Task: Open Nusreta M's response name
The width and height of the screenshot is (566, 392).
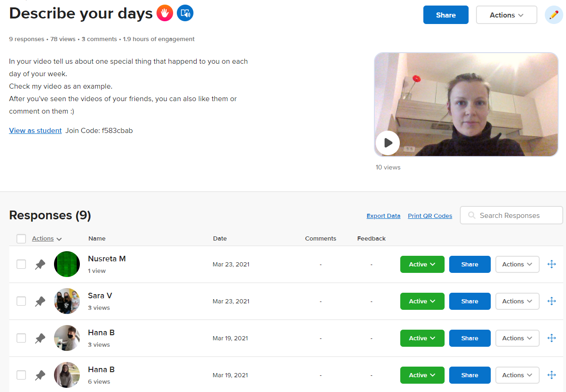Action: coord(107,259)
